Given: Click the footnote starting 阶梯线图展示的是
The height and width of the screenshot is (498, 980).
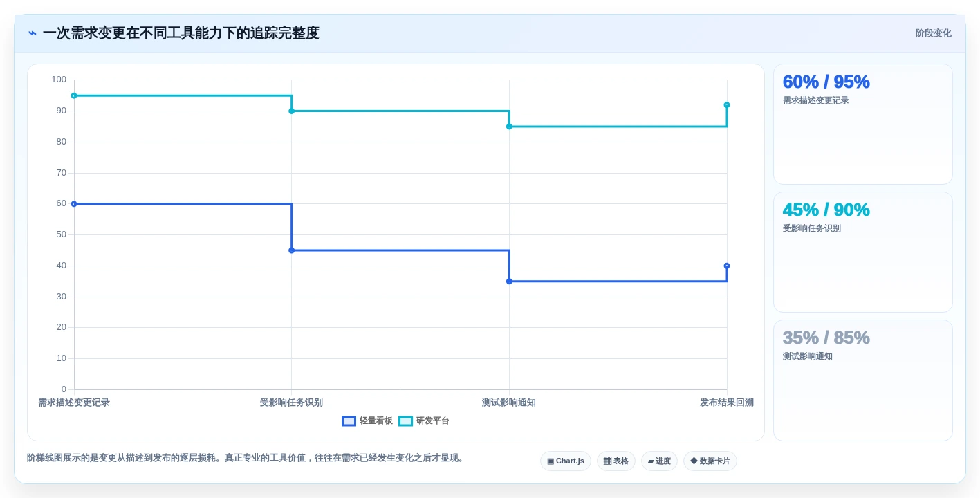Looking at the screenshot, I should pyautogui.click(x=247, y=458).
